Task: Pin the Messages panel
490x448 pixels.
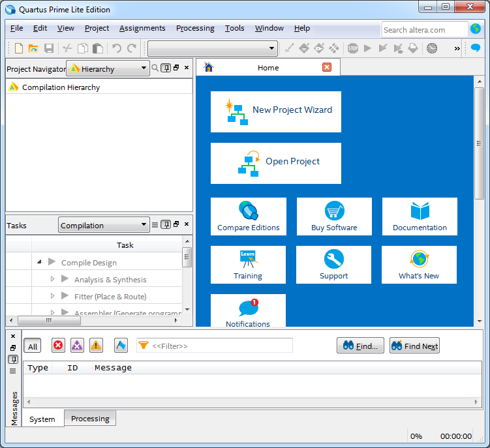Action: [13, 359]
